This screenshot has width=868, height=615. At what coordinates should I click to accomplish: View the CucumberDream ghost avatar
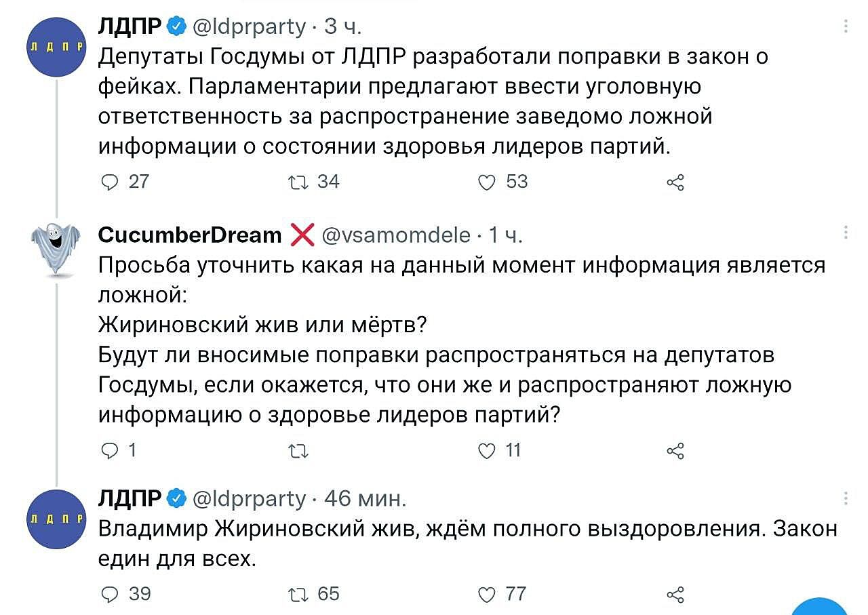(56, 248)
